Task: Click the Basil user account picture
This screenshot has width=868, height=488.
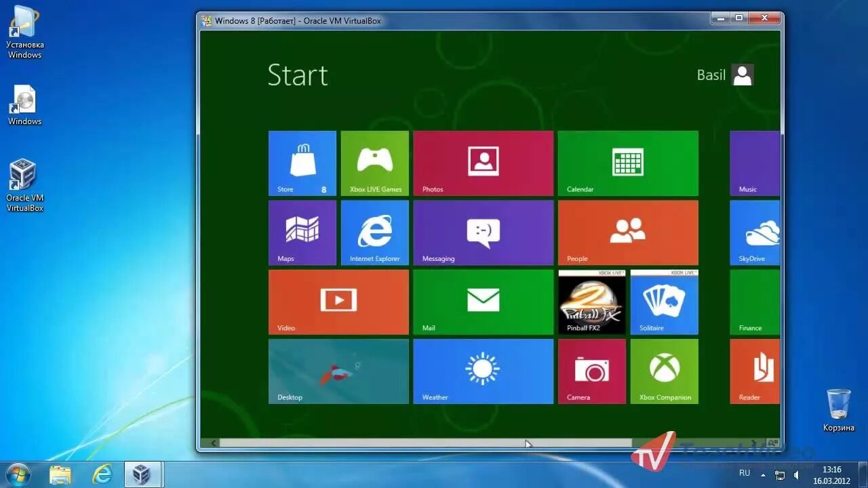Action: click(x=743, y=75)
